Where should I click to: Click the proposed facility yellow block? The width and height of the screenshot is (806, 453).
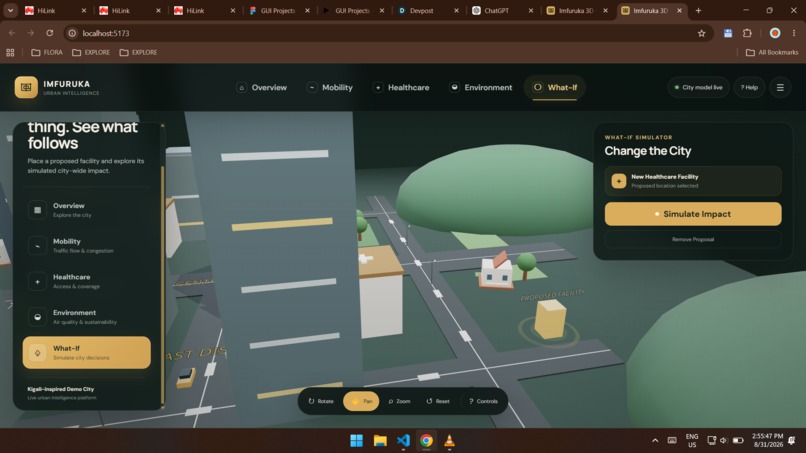point(549,320)
